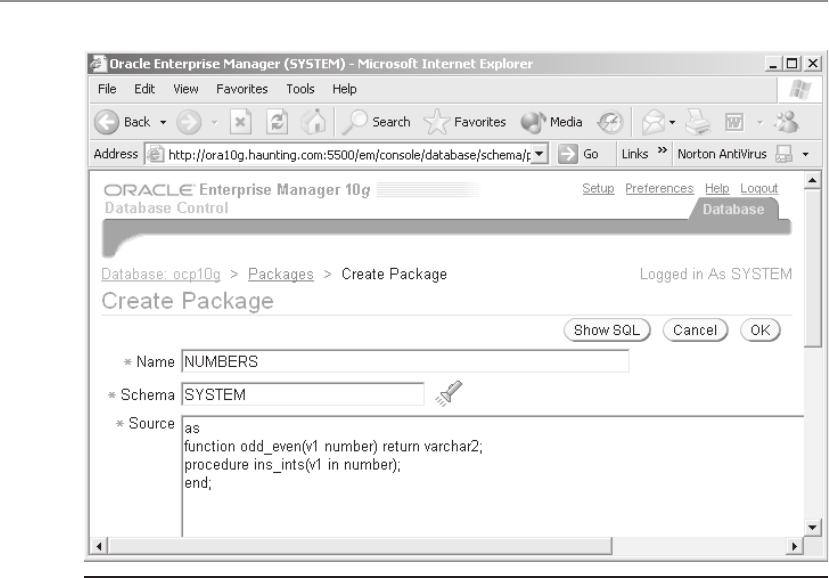
Task: Click the OK button
Action: pos(760,330)
